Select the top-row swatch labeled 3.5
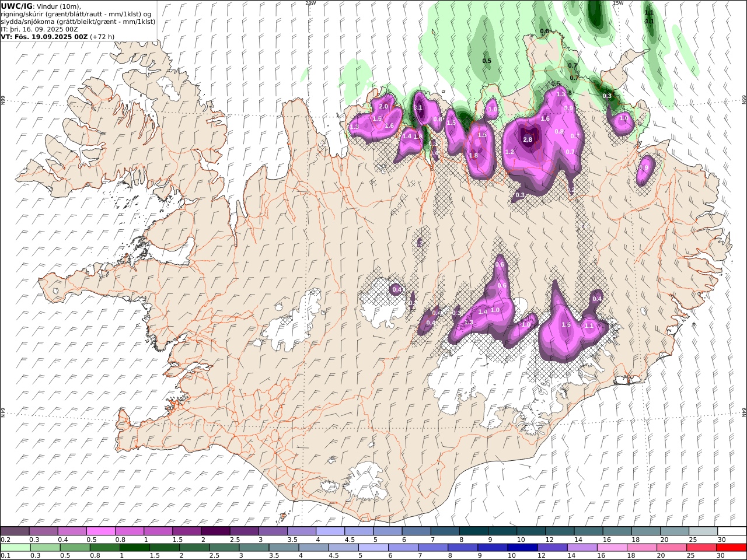 301,531
